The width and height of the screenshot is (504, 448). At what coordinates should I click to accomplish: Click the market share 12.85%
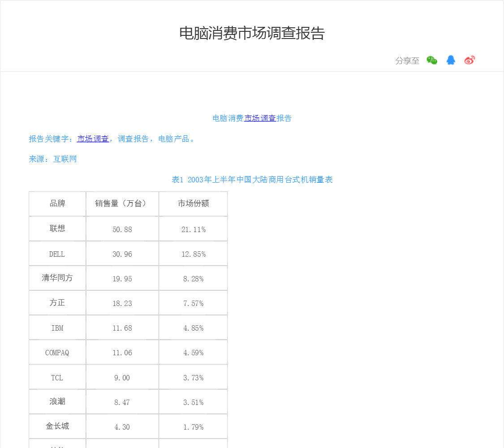(194, 254)
